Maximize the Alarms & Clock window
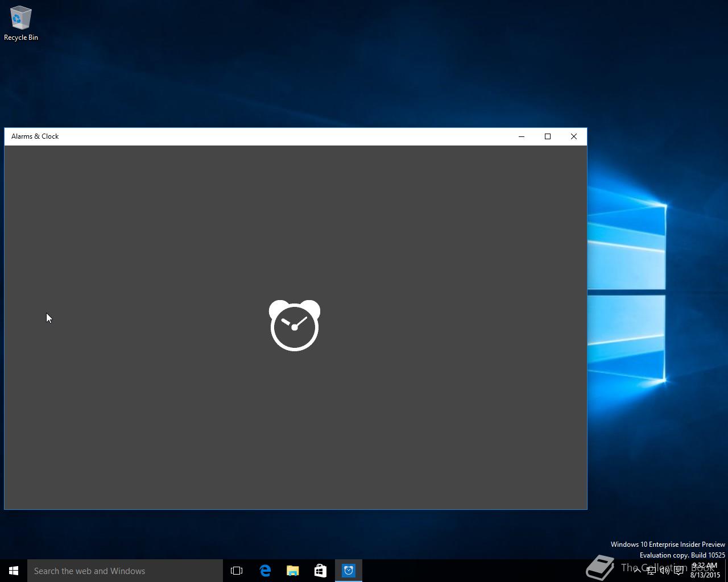 click(548, 136)
